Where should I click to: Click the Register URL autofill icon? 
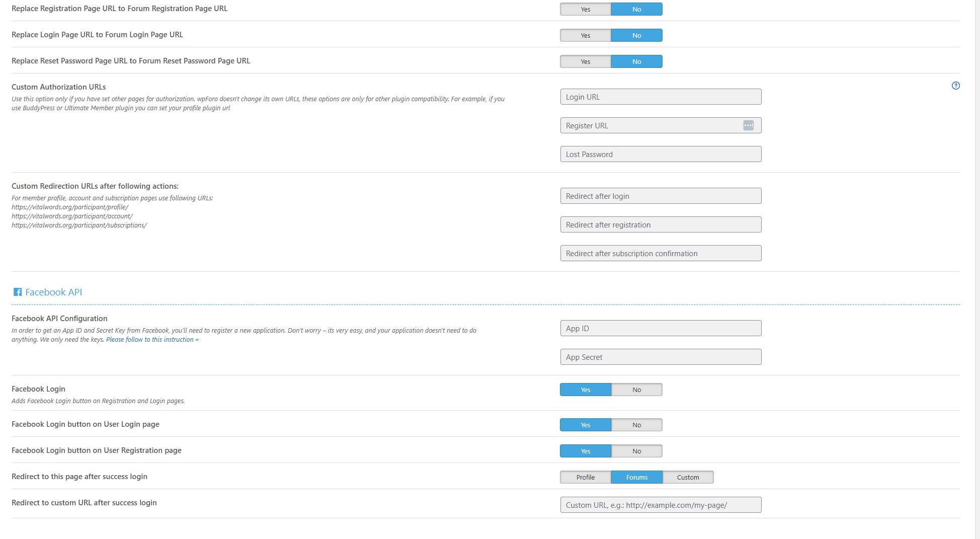(748, 125)
